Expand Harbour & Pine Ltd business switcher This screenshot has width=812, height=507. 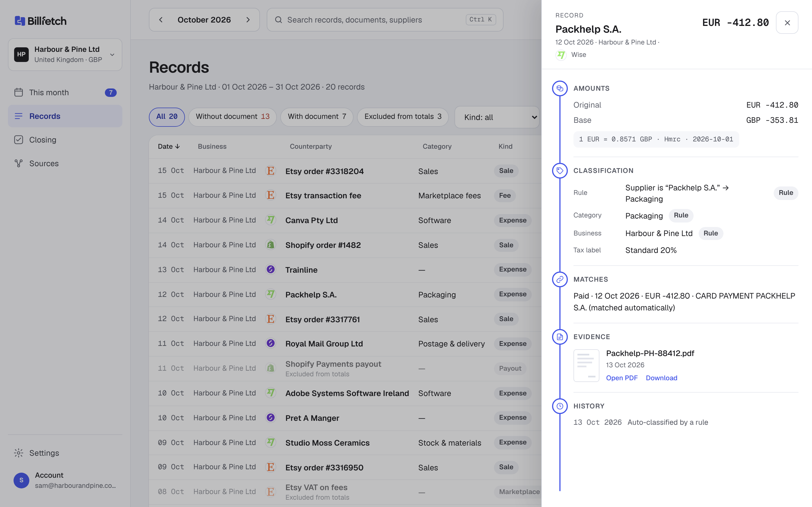(65, 55)
